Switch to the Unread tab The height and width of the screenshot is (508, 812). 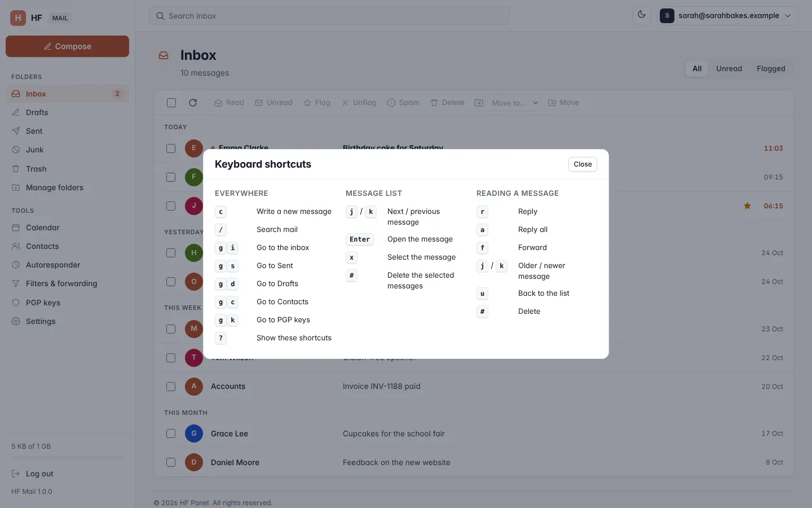click(x=729, y=68)
